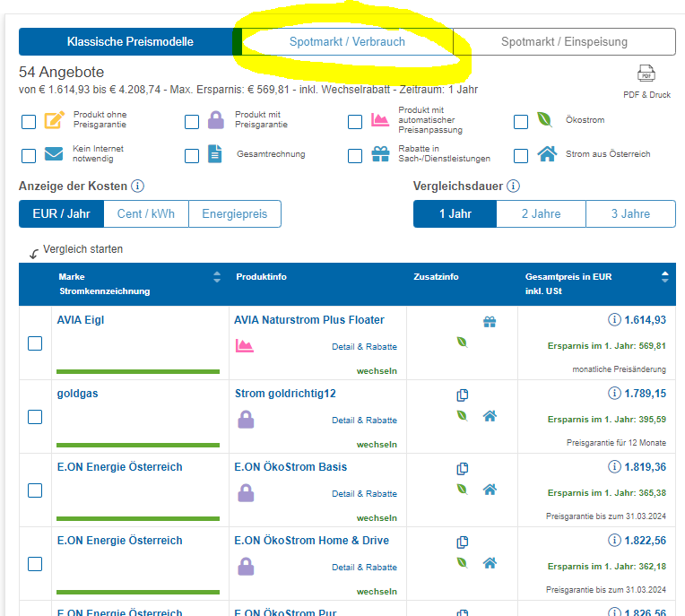685x616 pixels.
Task: Tick Gesamtrechnung filter checkbox
Action: [192, 156]
